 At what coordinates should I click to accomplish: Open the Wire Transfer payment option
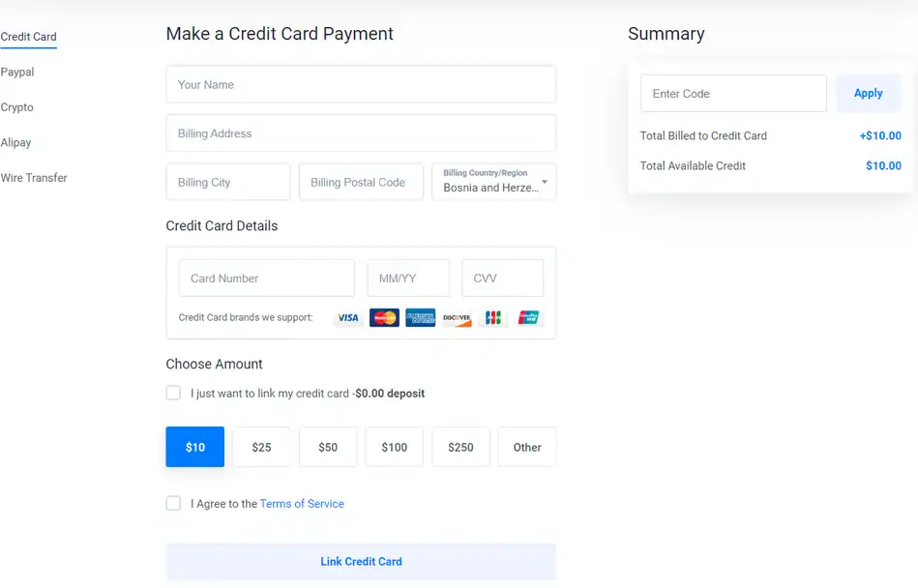coord(34,178)
